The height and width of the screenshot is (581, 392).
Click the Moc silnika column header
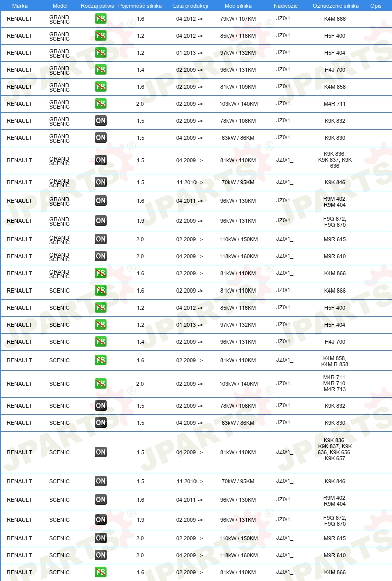coord(238,6)
